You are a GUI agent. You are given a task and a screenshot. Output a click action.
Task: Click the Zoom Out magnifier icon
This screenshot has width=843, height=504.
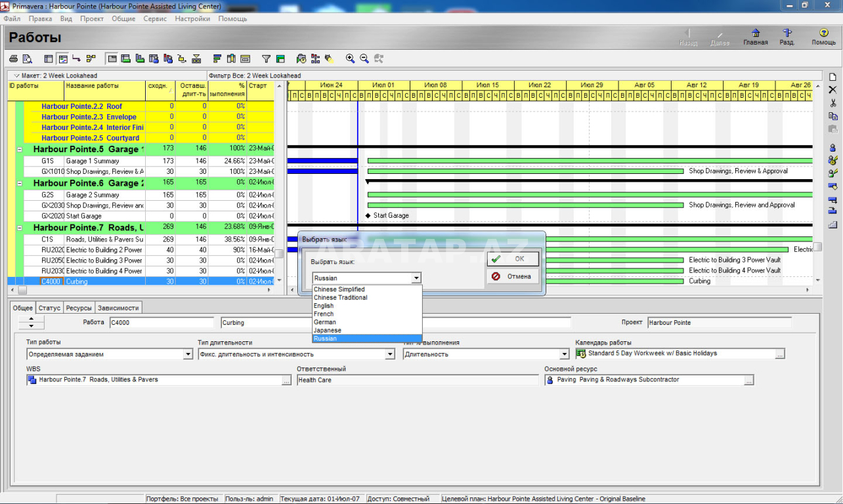click(364, 59)
